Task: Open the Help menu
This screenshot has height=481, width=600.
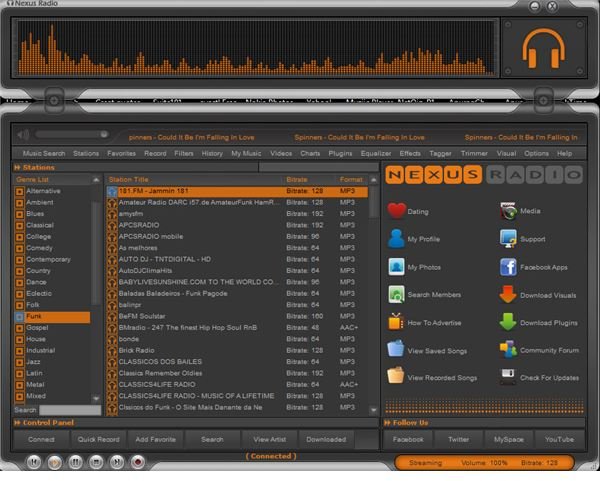Action: pos(564,153)
